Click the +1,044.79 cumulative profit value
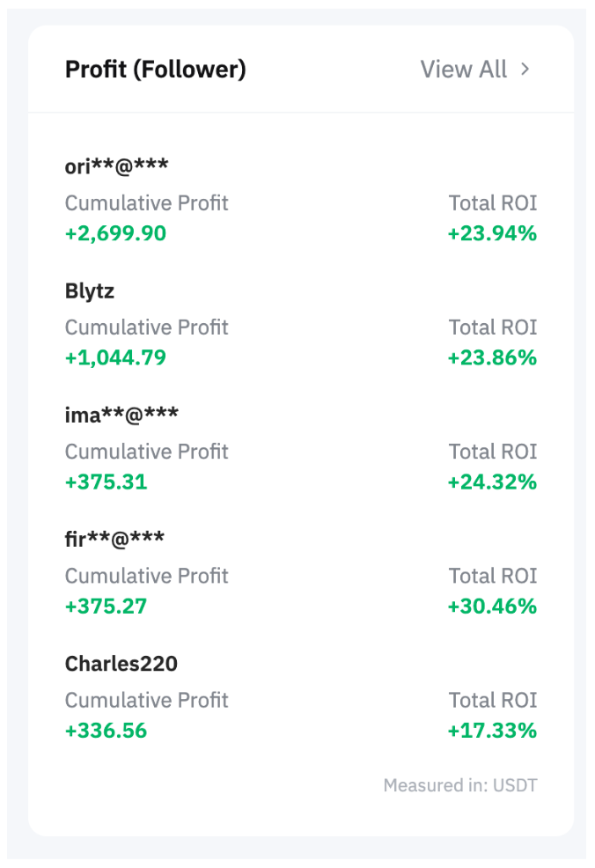 [x=115, y=357]
